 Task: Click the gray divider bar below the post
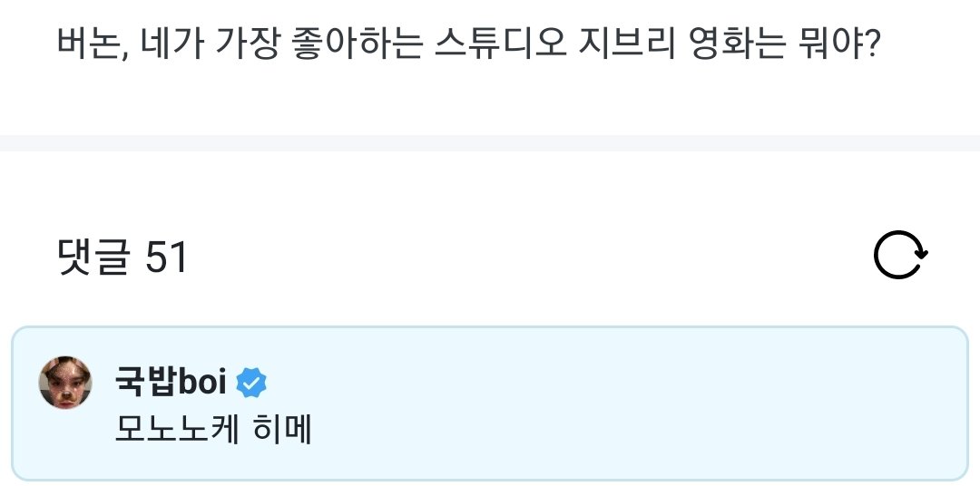490,143
